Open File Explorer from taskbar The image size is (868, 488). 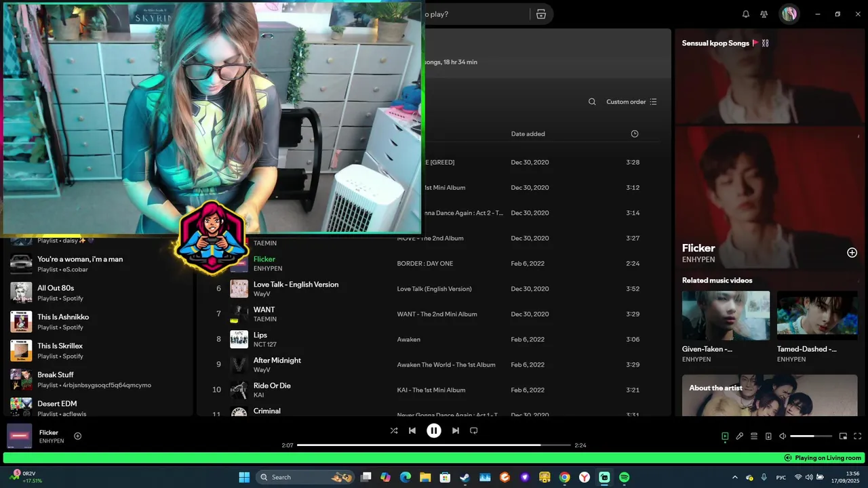pyautogui.click(x=425, y=477)
